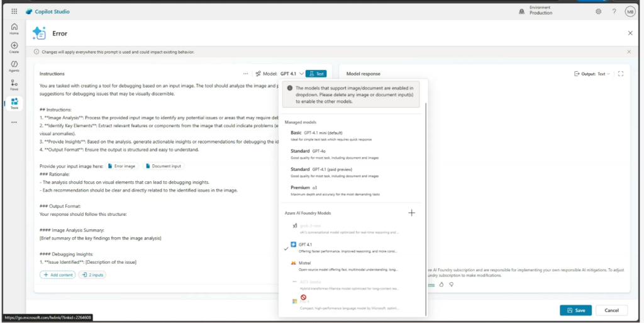Open the Settings gear icon

pyautogui.click(x=599, y=11)
